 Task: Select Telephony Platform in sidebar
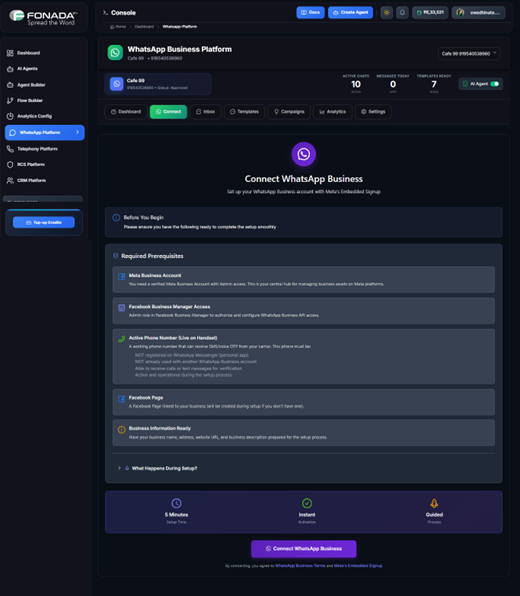(x=32, y=149)
